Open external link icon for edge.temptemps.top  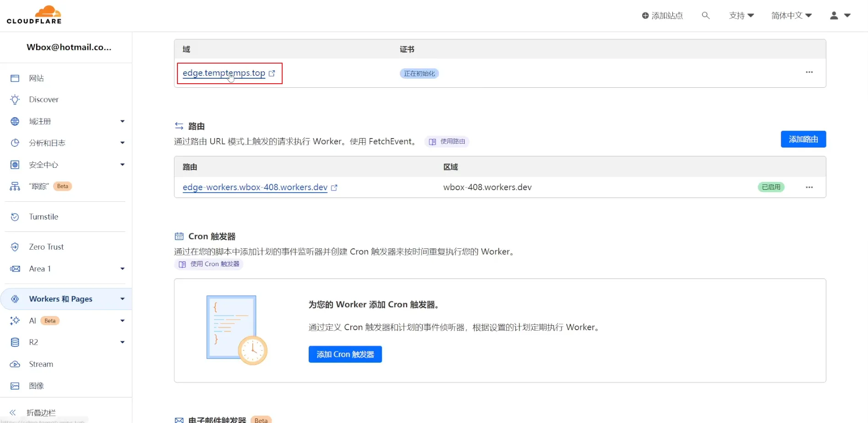[x=272, y=73]
